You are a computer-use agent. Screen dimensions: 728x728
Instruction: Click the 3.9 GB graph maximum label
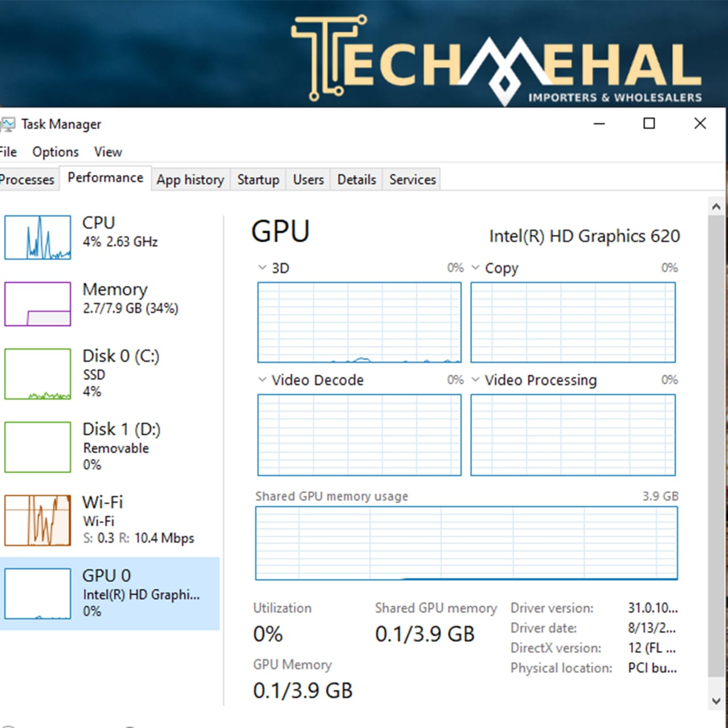pos(660,496)
